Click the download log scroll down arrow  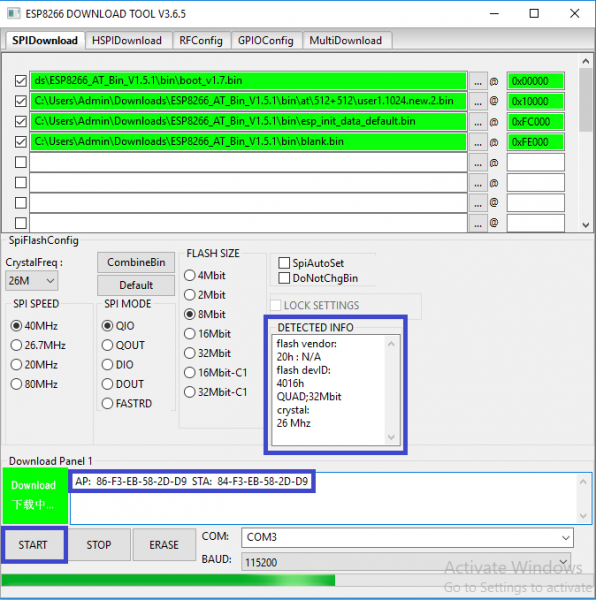pos(583,515)
